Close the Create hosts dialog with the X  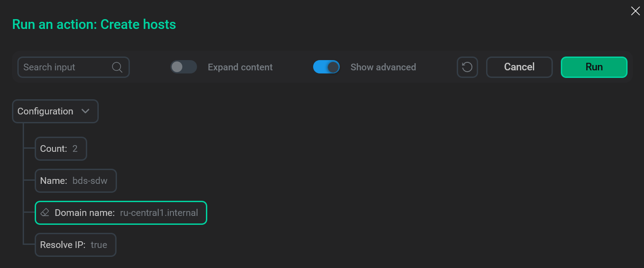click(x=635, y=11)
